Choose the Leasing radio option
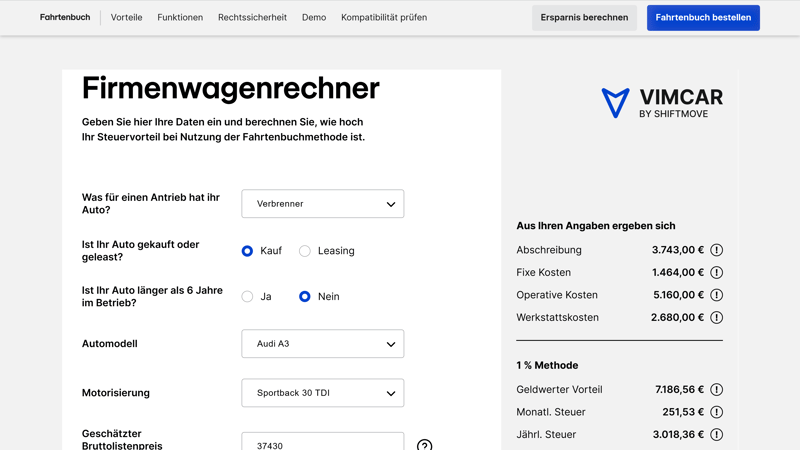The height and width of the screenshot is (450, 800). (x=305, y=251)
